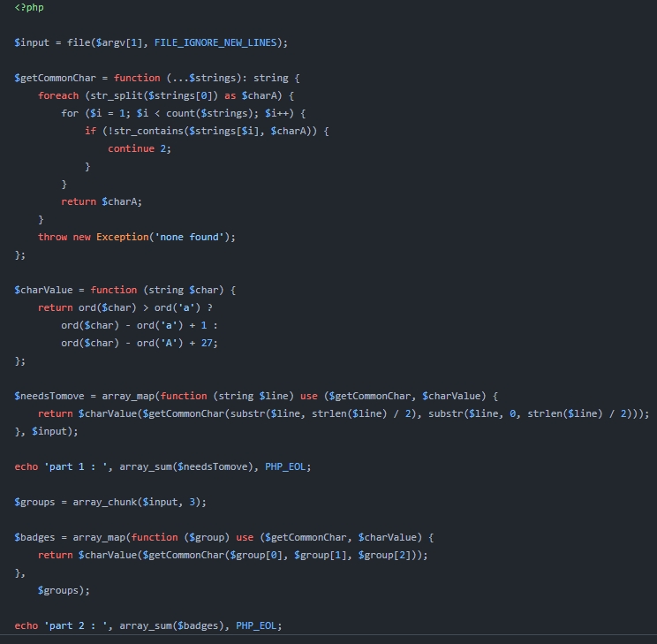Click the foreach keyword
657x644 pixels.
click(x=58, y=95)
